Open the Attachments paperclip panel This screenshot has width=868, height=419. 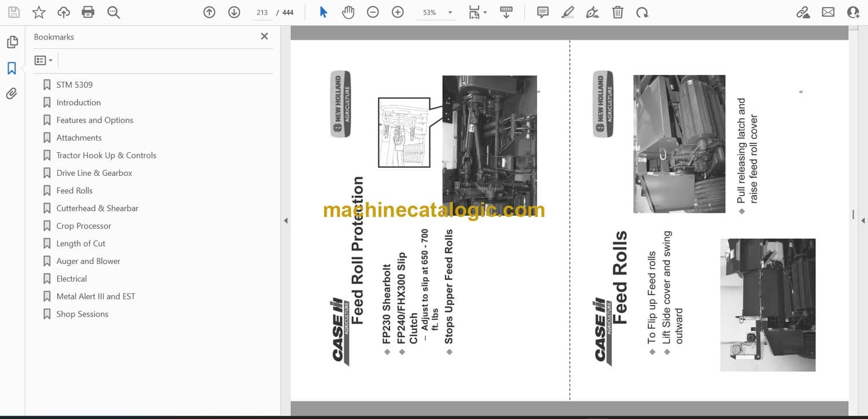(12, 94)
